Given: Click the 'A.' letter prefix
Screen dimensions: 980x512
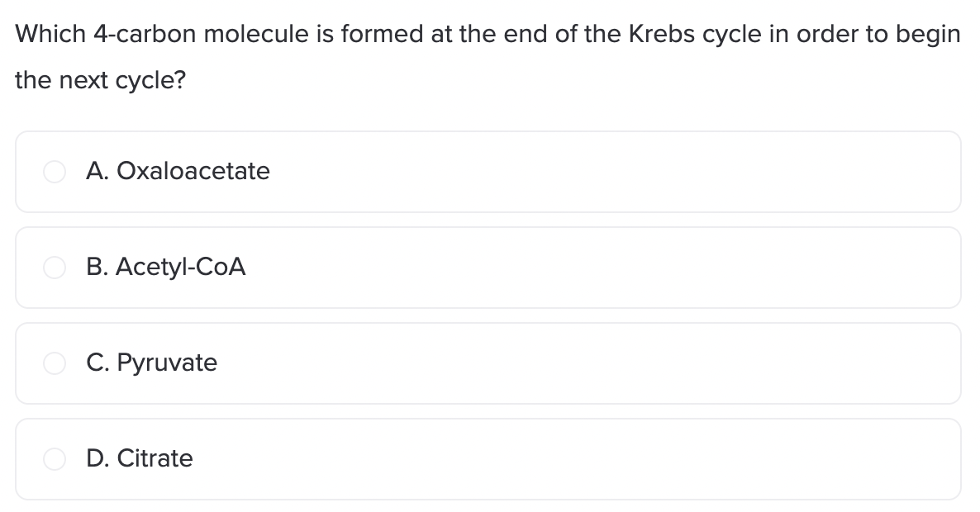Looking at the screenshot, I should click(98, 170).
